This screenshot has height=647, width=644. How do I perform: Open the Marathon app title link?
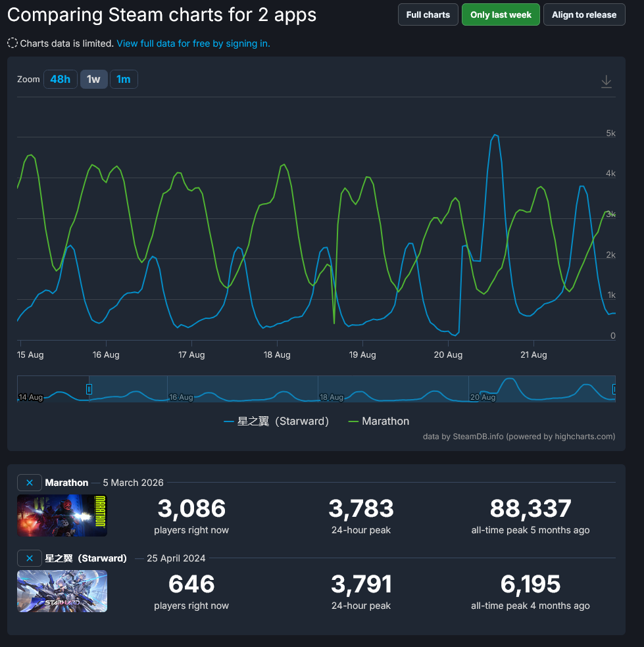(66, 483)
